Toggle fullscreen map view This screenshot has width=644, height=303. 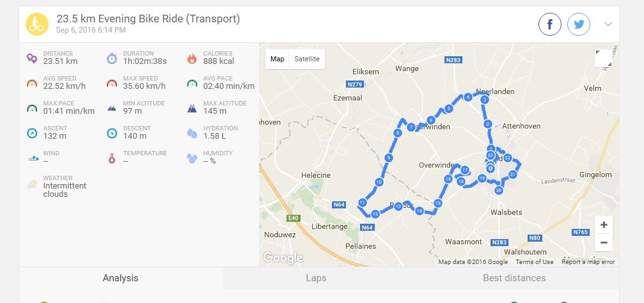click(x=603, y=58)
